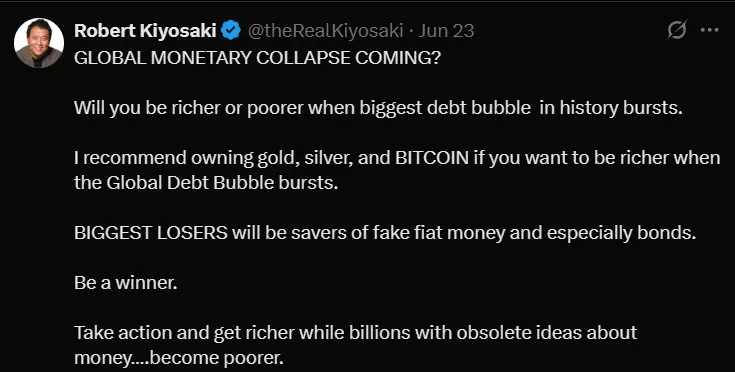Image resolution: width=735 pixels, height=372 pixels.
Task: Click the phrase obsolete ideas about
Action: click(547, 333)
